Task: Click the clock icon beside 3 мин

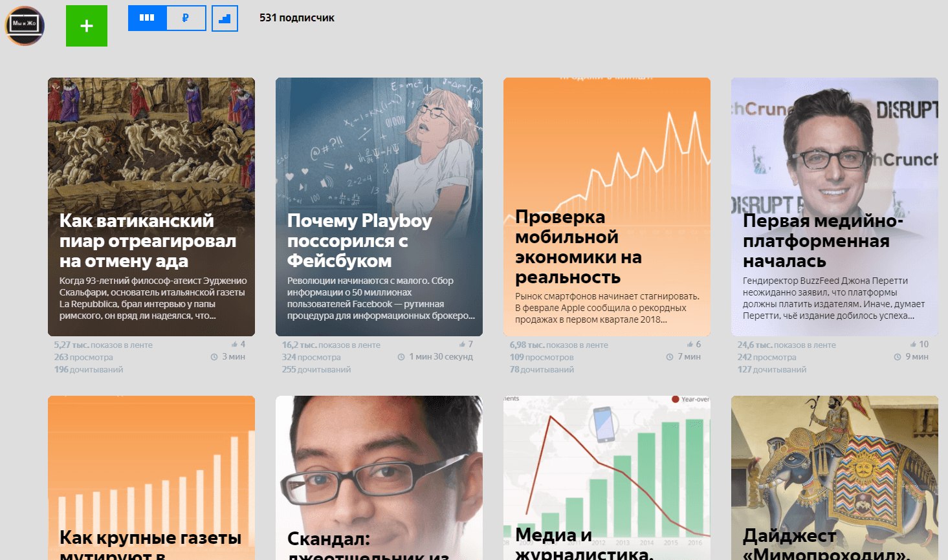Action: 214,357
